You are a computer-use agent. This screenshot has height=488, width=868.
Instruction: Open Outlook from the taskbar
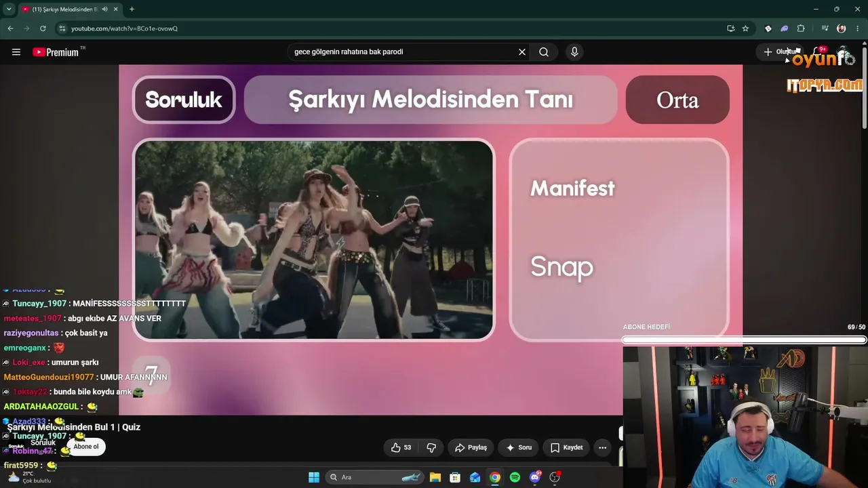pos(475,477)
